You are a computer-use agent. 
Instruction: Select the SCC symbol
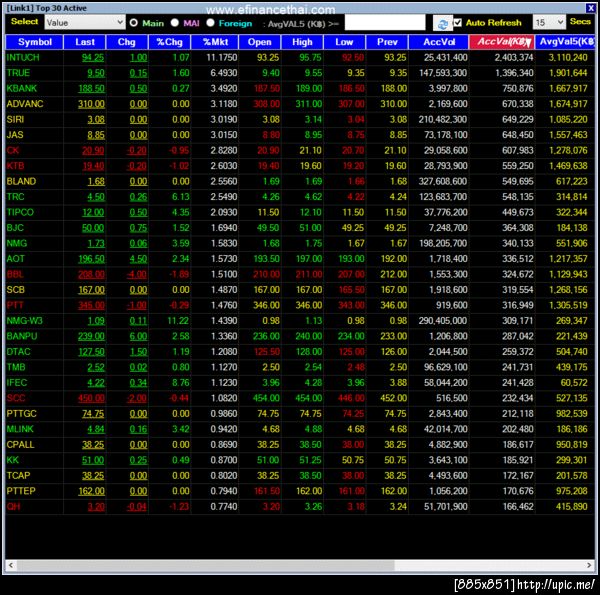coord(16,398)
